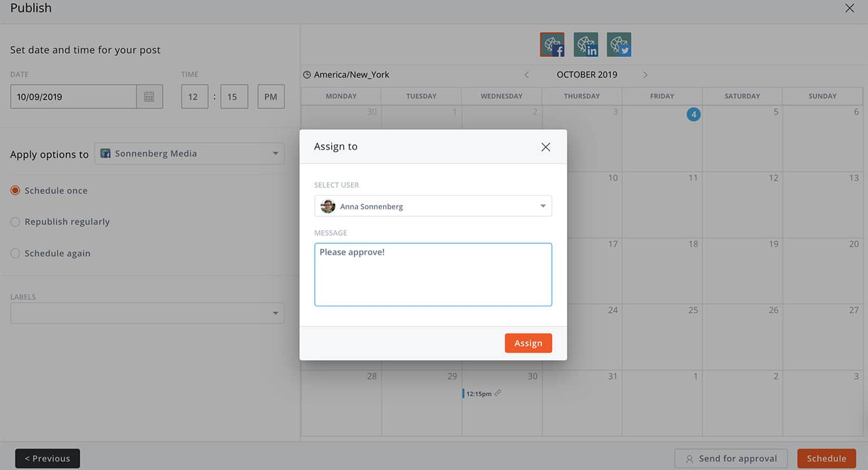Select the LinkedIn profile icon
Image resolution: width=868 pixels, height=470 pixels.
586,44
